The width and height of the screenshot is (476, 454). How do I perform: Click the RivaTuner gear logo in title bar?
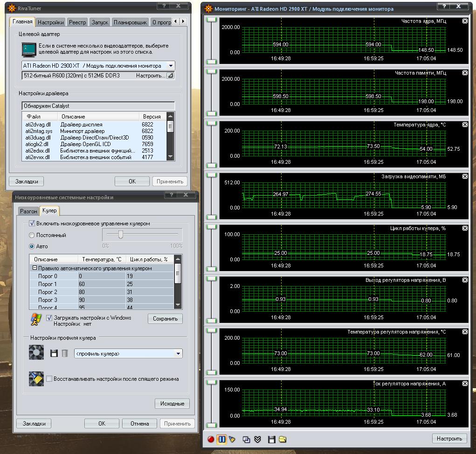point(12,8)
